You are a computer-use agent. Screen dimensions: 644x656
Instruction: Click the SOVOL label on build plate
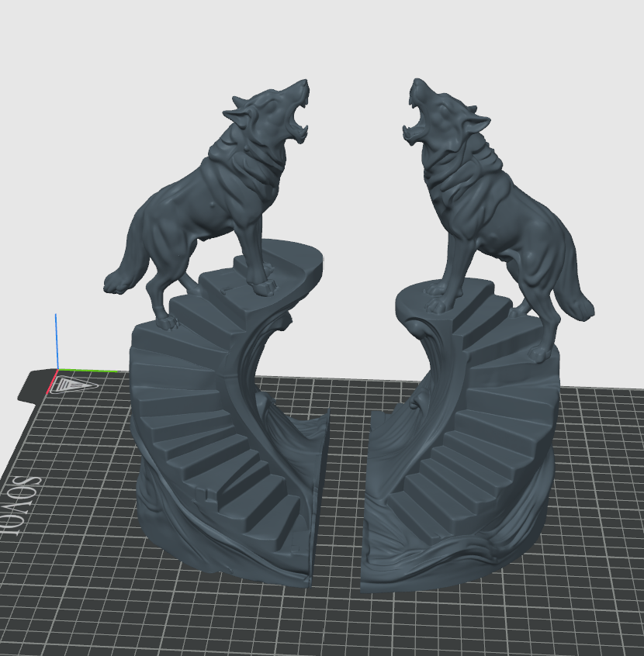pyautogui.click(x=20, y=507)
